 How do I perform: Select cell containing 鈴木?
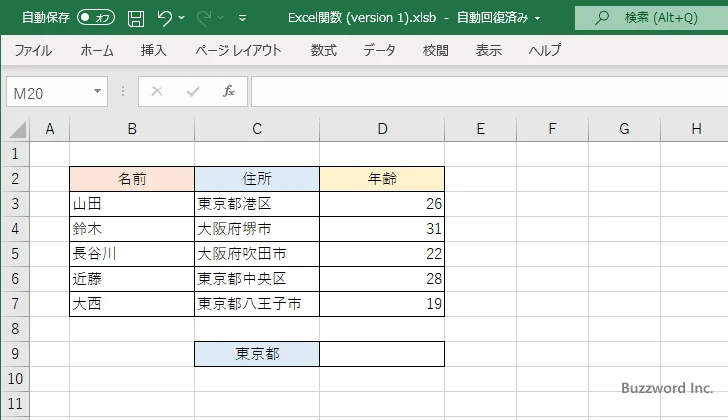tap(132, 229)
